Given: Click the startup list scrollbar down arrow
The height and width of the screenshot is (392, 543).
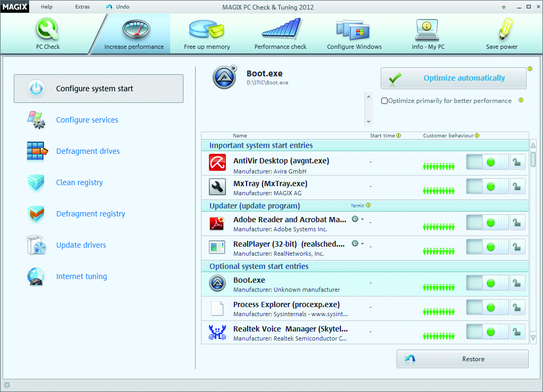Looking at the screenshot, I should click(533, 338).
